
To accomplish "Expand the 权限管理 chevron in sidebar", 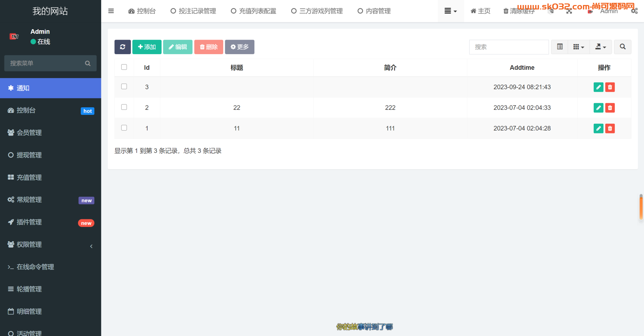I will coord(91,246).
